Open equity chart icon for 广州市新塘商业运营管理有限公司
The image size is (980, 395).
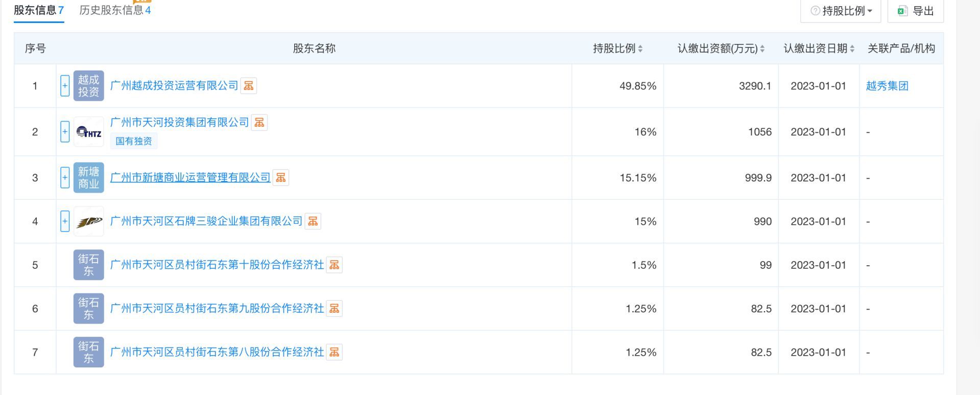[x=281, y=178]
